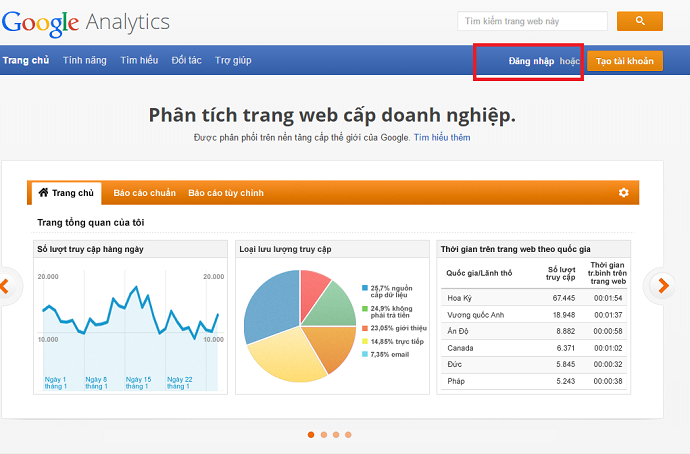The width and height of the screenshot is (690, 454).
Task: Click the orange search magnifier button
Action: [x=639, y=21]
